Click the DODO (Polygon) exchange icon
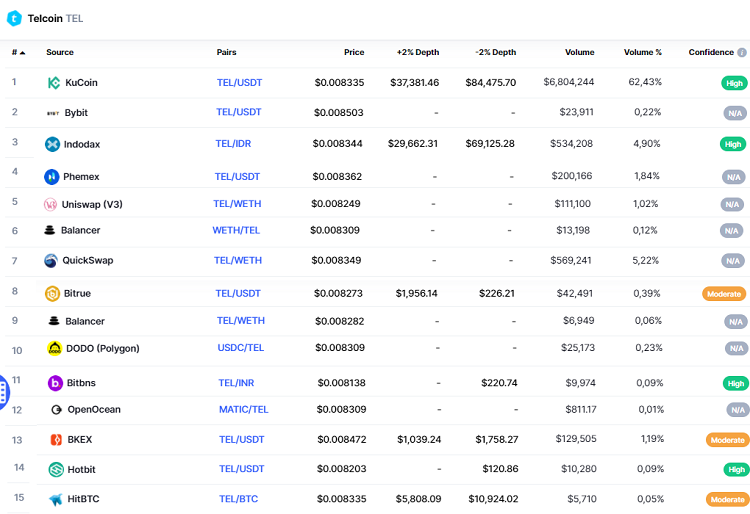The height and width of the screenshot is (514, 750). click(55, 349)
